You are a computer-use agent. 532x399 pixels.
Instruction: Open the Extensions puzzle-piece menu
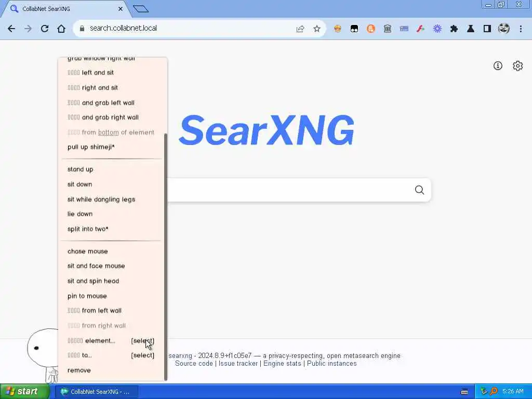pos(454,29)
